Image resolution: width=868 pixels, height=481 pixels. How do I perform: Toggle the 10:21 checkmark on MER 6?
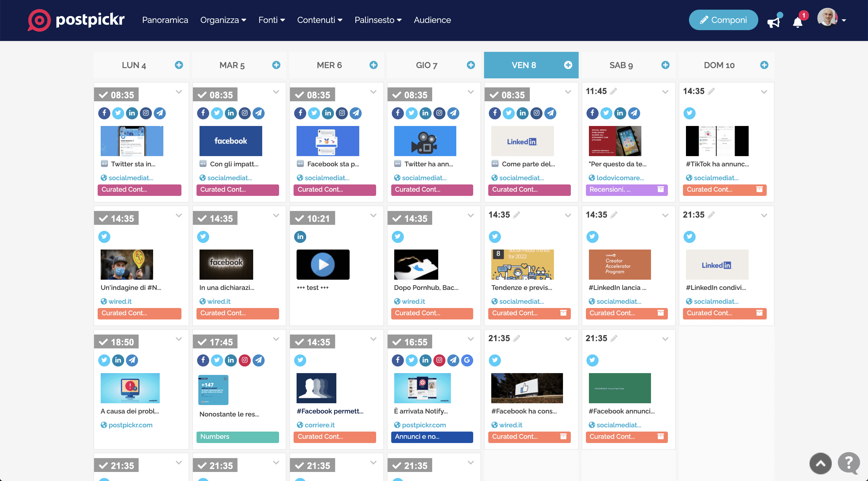click(300, 218)
